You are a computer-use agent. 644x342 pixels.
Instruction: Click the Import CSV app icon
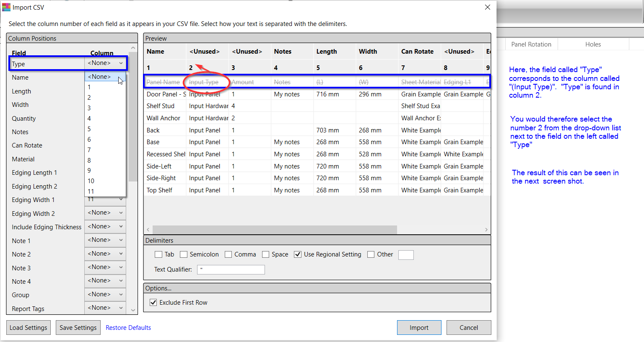6,7
